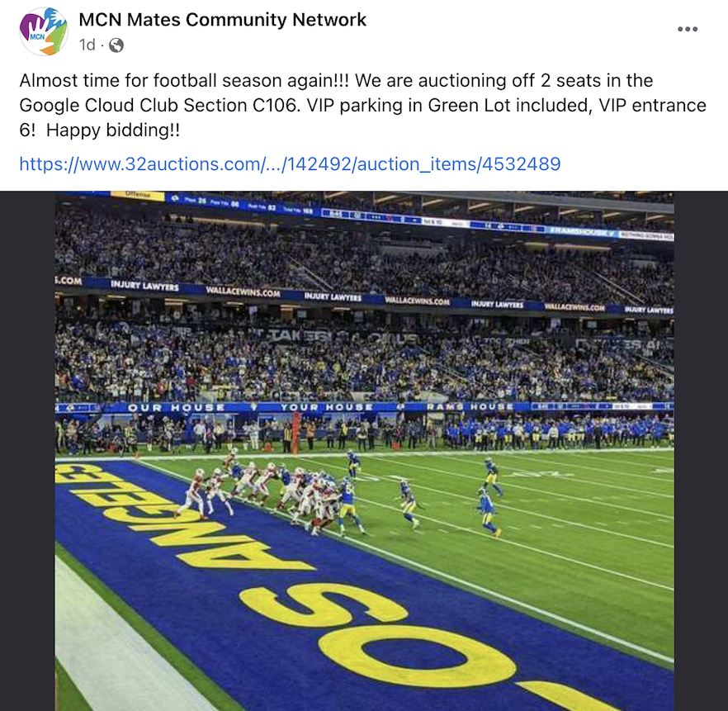Image resolution: width=728 pixels, height=711 pixels.
Task: Open the post options three-dot menu
Action: pos(687,30)
